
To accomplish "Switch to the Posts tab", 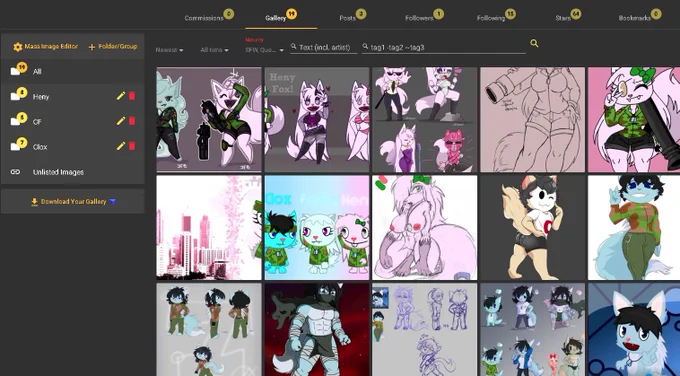I will tap(348, 18).
